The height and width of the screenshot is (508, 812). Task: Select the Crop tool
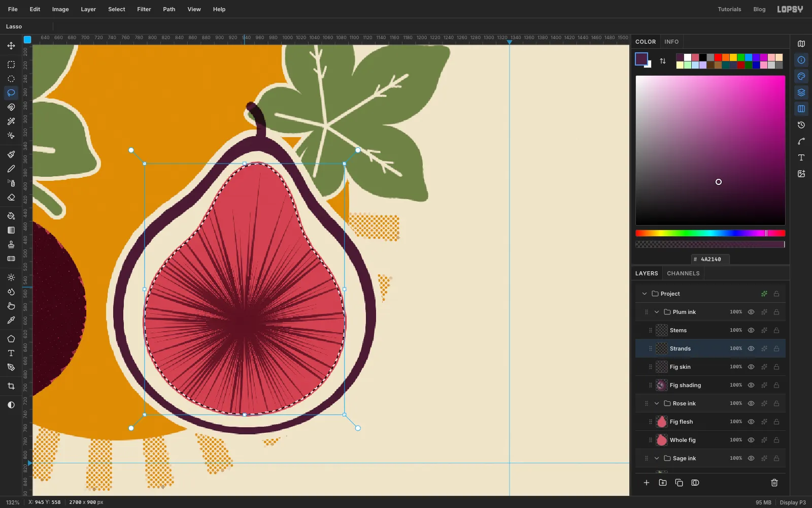[x=11, y=386]
